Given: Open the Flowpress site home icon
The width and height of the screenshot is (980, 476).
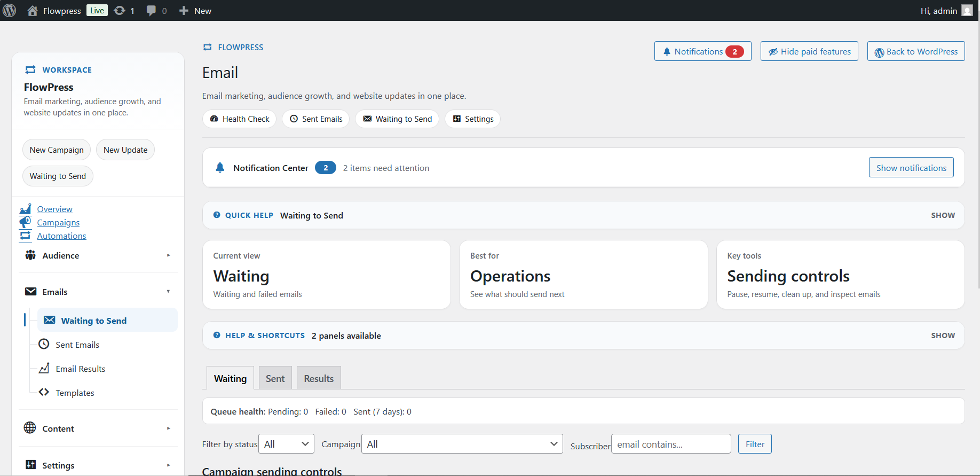Looking at the screenshot, I should (x=33, y=11).
